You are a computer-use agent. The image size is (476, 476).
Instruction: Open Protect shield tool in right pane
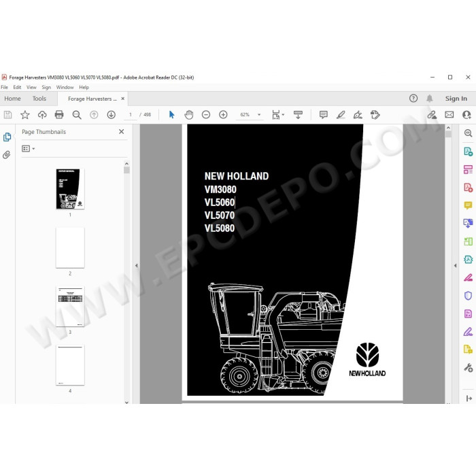[468, 295]
